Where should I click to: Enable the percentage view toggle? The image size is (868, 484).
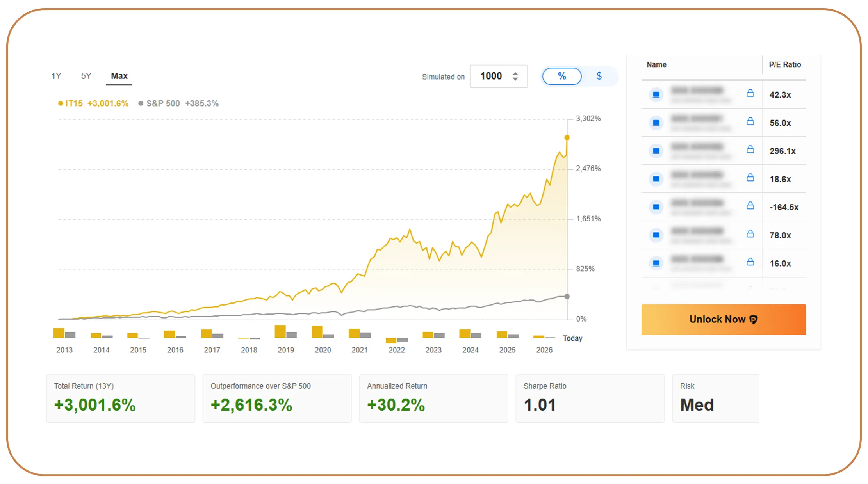coord(561,76)
